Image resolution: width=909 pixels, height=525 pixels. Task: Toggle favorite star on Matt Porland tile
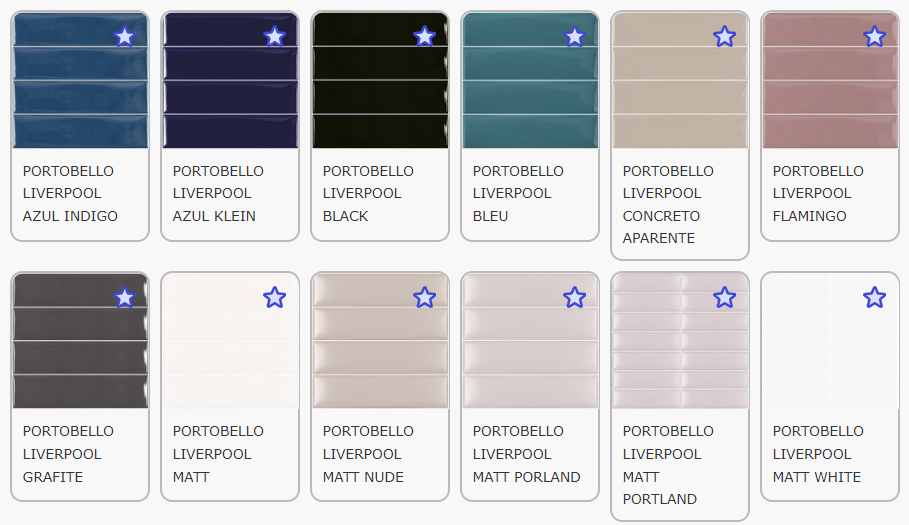coord(574,298)
